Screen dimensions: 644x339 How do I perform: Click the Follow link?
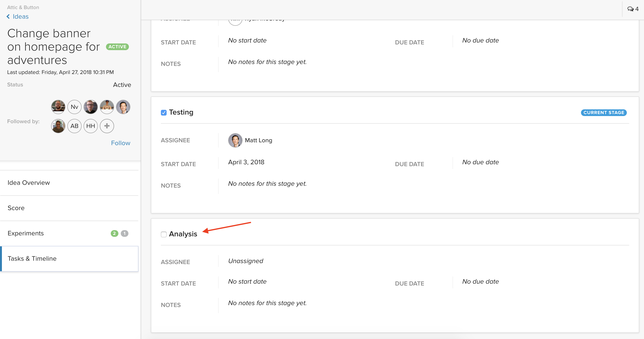click(121, 143)
